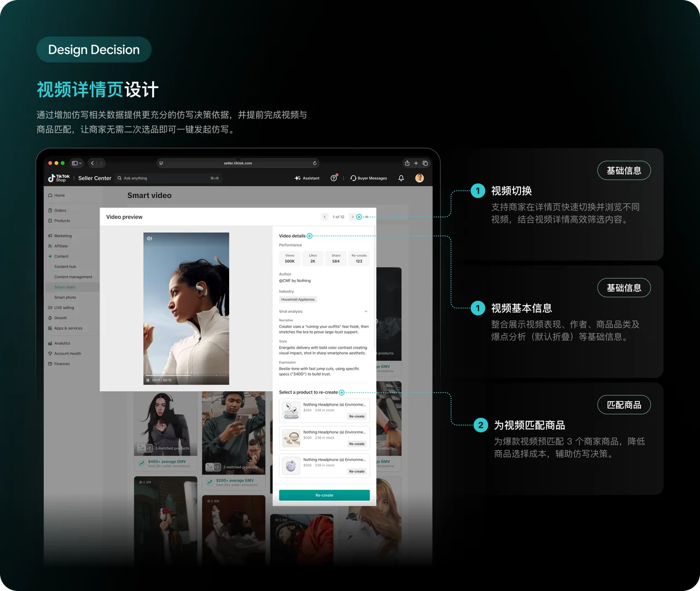The width and height of the screenshot is (700, 591).
Task: Select Smart photo submenu item
Action: point(65,297)
